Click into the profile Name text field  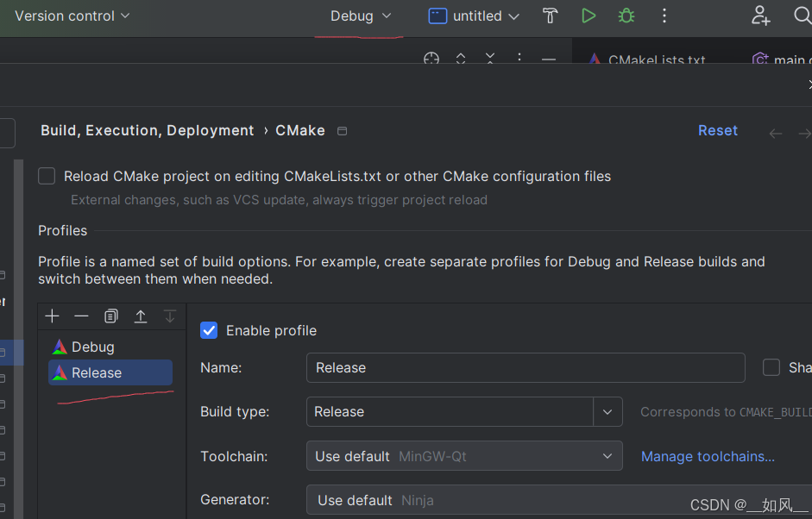525,367
